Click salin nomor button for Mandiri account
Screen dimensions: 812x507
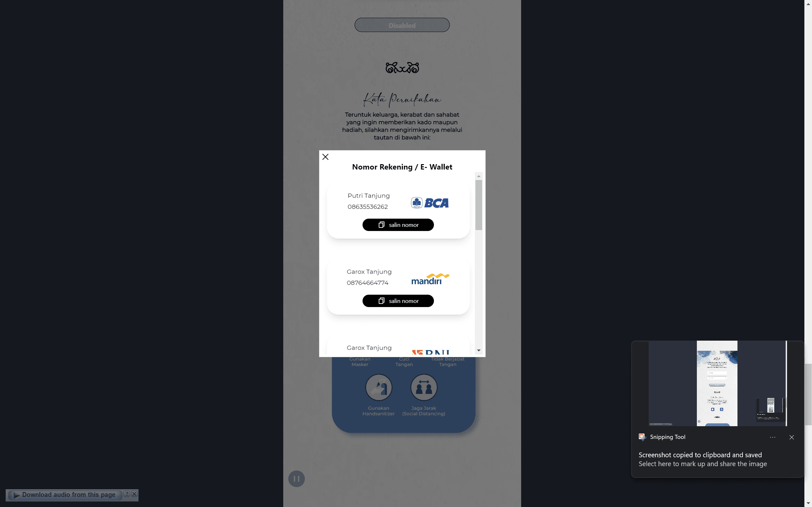coord(397,300)
